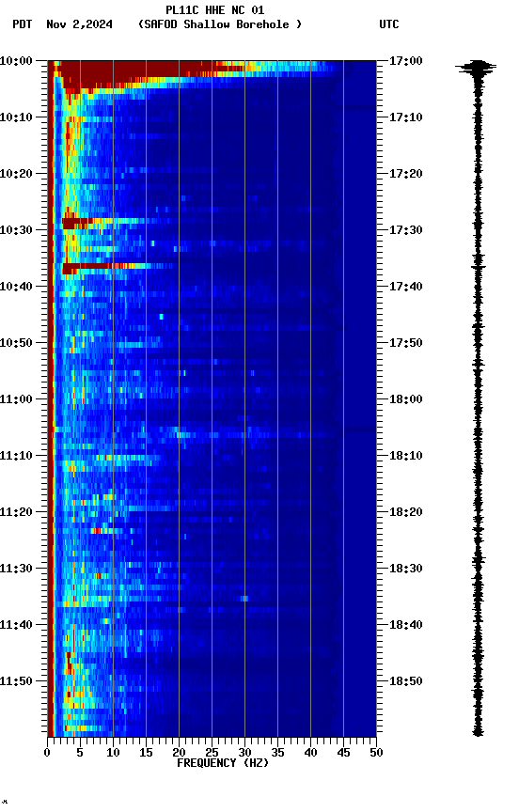Click the '18:40' UTC time label
The image size is (519, 812).
point(406,626)
